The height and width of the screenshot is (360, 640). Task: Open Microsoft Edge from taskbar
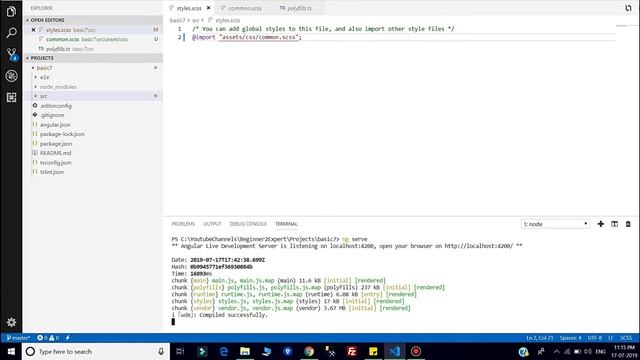coord(223,351)
